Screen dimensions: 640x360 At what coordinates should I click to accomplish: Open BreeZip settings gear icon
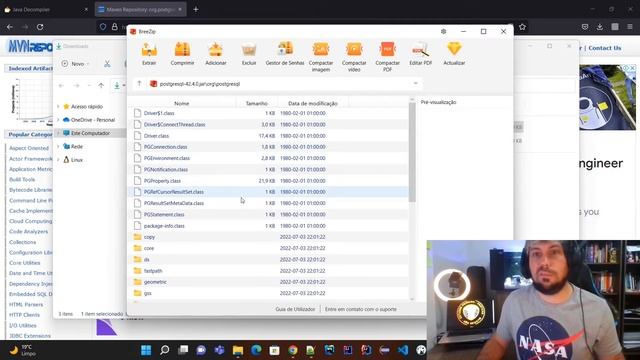443,31
